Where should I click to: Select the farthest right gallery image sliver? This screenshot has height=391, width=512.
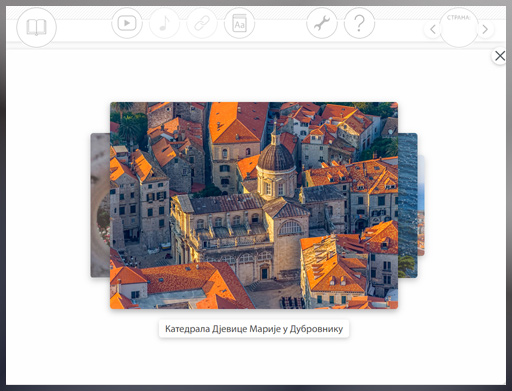pos(421,205)
